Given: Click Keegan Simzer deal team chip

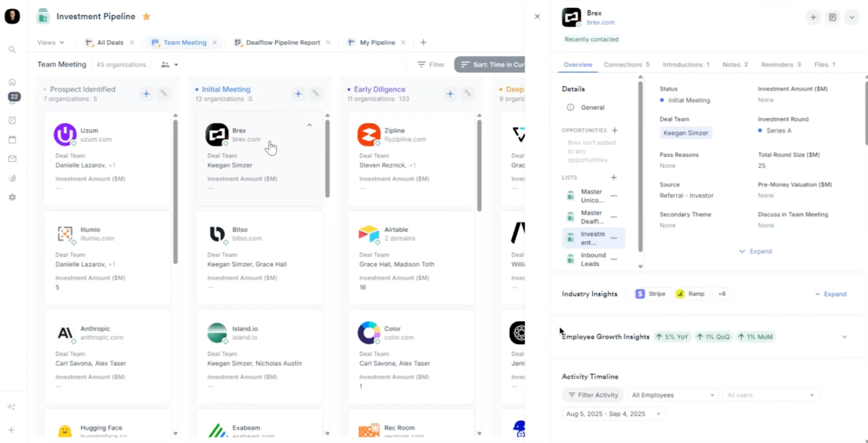Looking at the screenshot, I should (686, 133).
